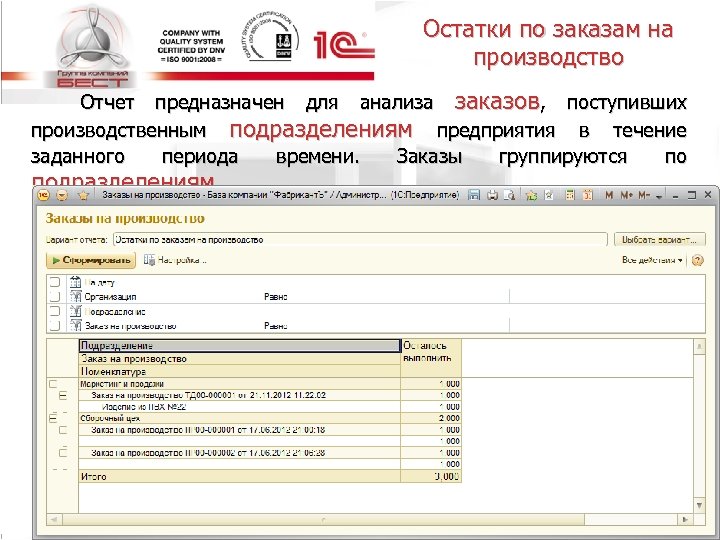This screenshot has height=540, width=720.
Task: Save with the floppy disk icon
Action: (474, 195)
